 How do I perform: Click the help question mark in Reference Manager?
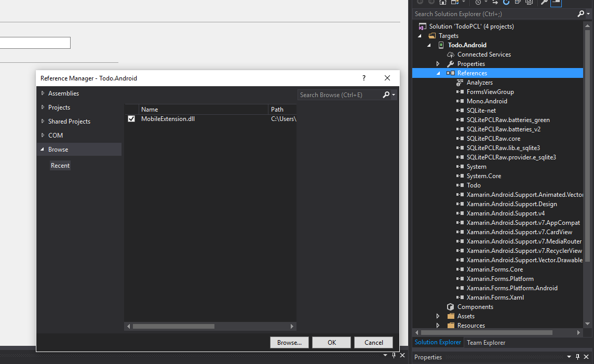(364, 78)
